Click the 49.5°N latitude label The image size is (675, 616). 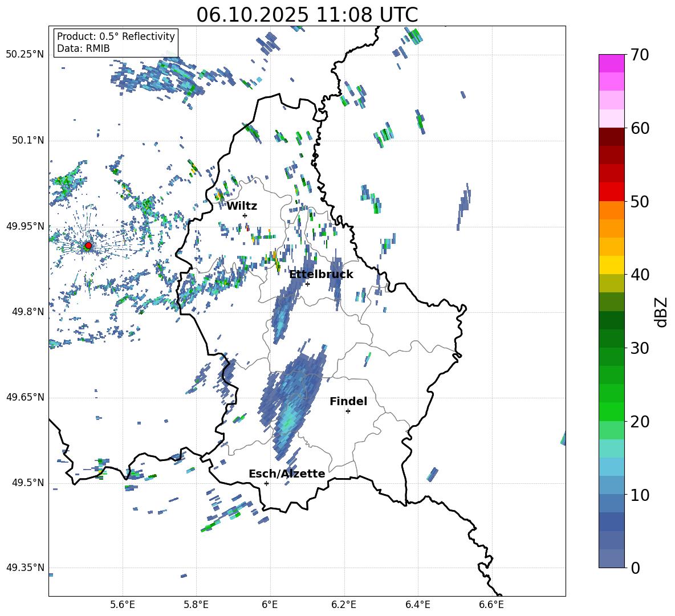point(28,483)
